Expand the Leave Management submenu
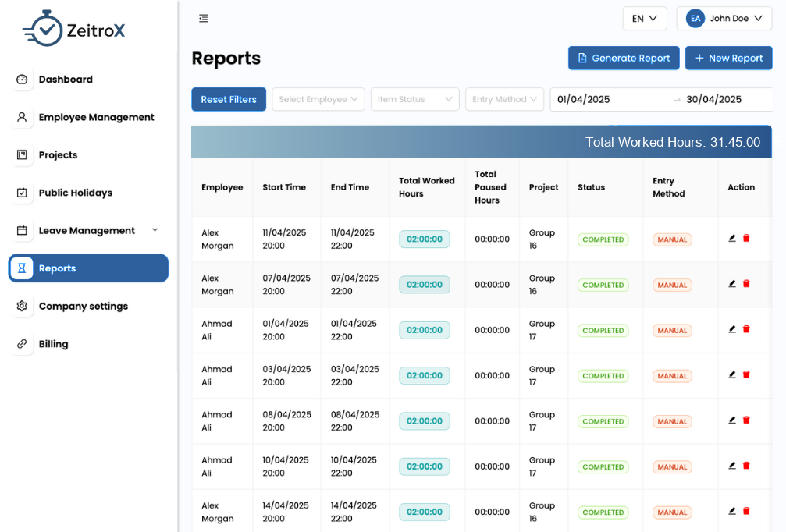Image resolution: width=786 pixels, height=532 pixels. [x=155, y=230]
